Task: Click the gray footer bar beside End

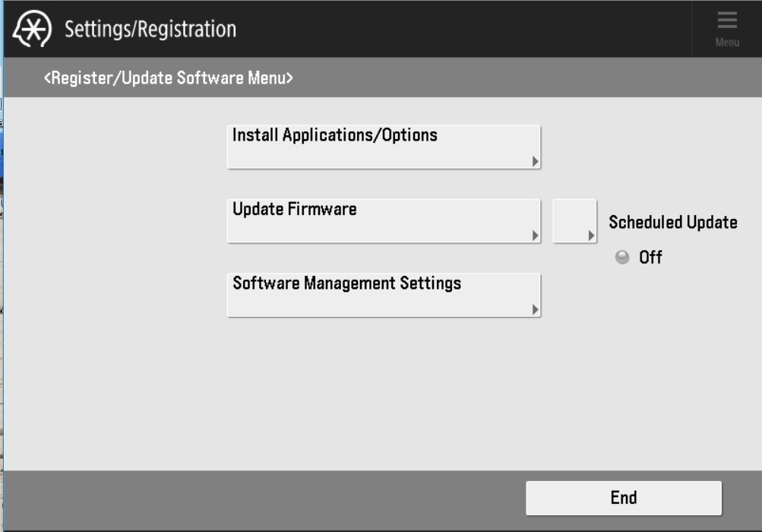Action: tap(266, 499)
